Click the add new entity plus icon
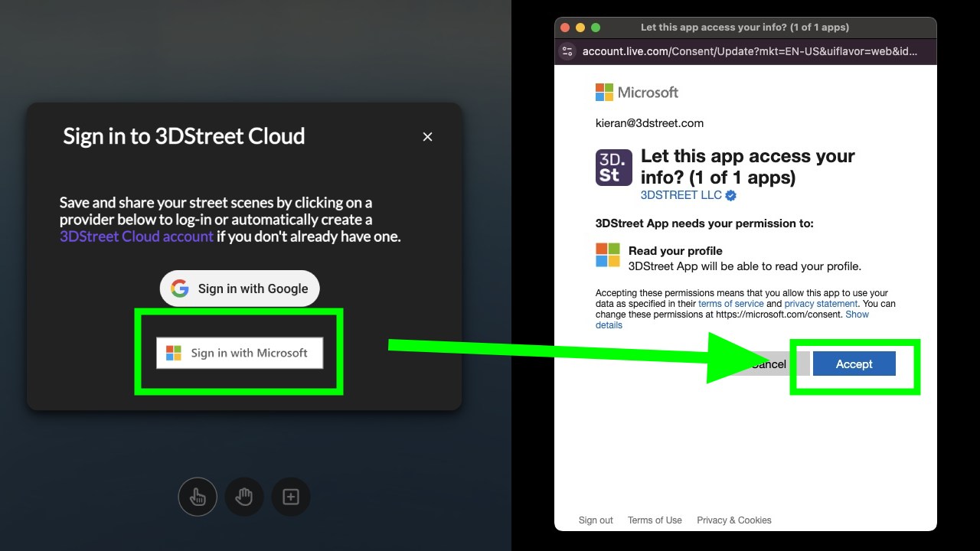Viewport: 980px width, 551px height. (291, 496)
